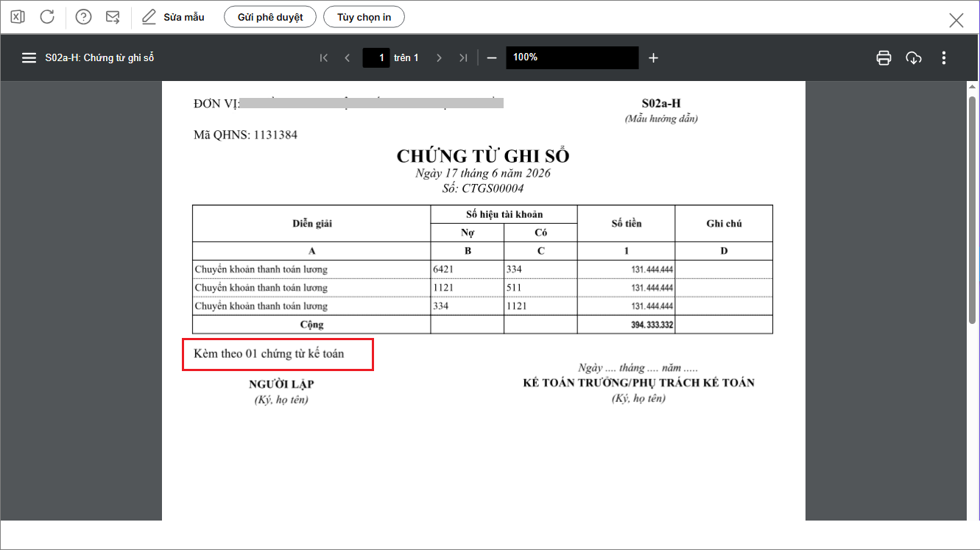
Task: Click the Số hiệu tài khoản header
Action: tap(504, 214)
